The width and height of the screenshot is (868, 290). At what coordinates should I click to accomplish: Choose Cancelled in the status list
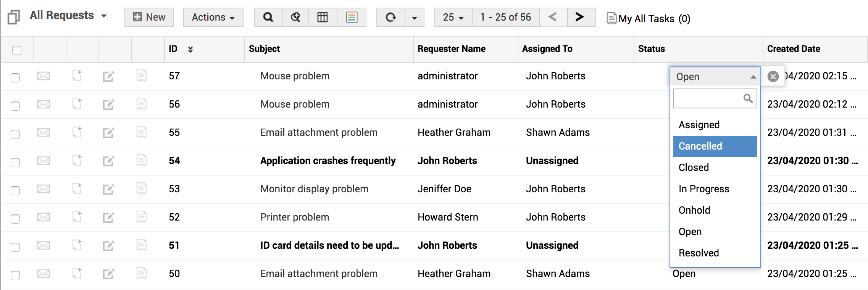click(715, 146)
